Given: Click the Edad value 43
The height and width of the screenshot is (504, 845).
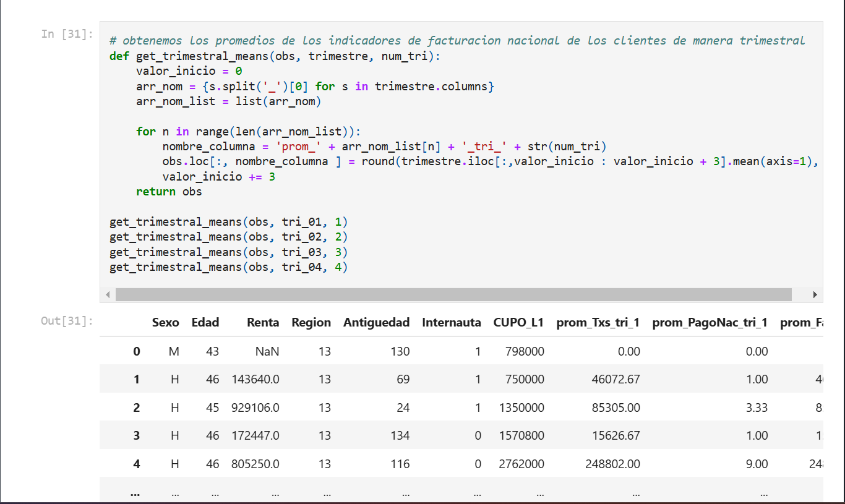Looking at the screenshot, I should tap(213, 351).
